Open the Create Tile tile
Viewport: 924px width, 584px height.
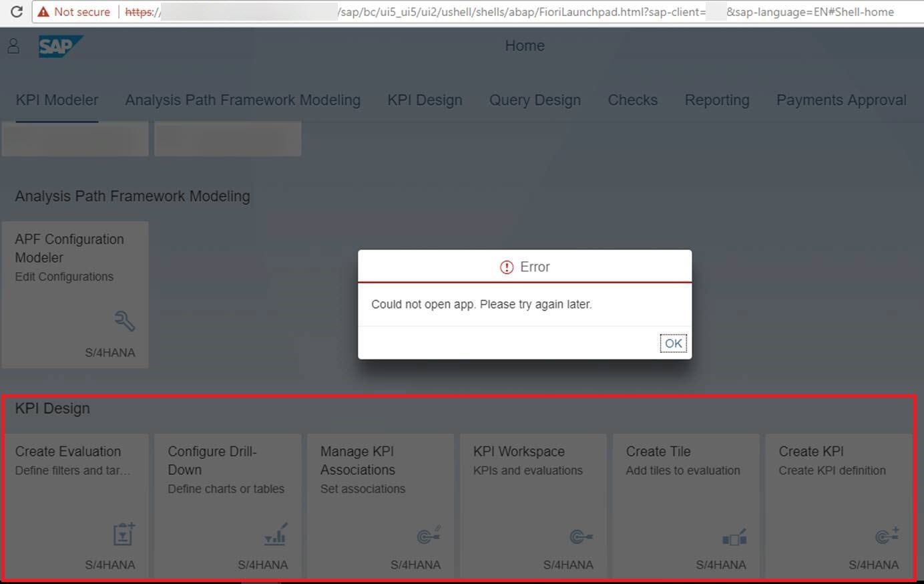coord(686,506)
